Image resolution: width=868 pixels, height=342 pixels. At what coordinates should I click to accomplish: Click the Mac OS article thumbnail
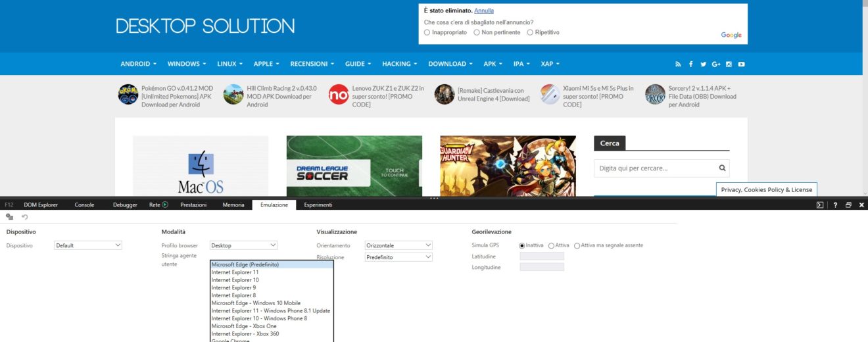point(201,166)
